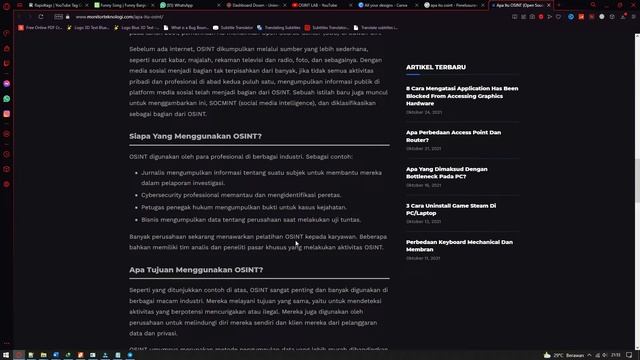Screen dimensions: 640x360
Task: Close the Apa Itu OSINT active tab
Action: 549,5
